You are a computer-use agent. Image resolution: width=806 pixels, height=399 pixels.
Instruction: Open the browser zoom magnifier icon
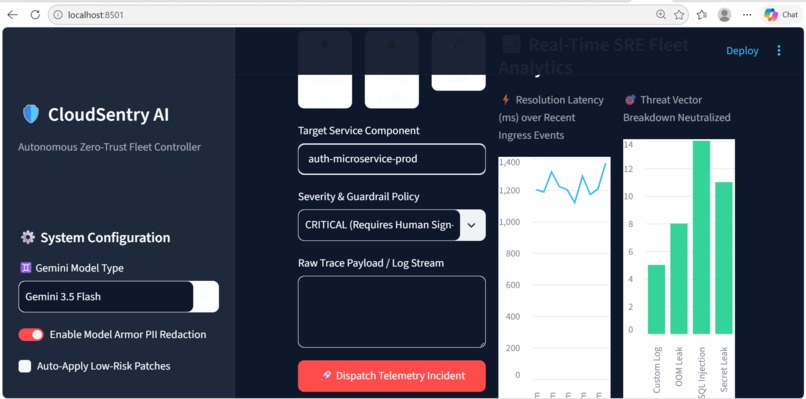(661, 15)
